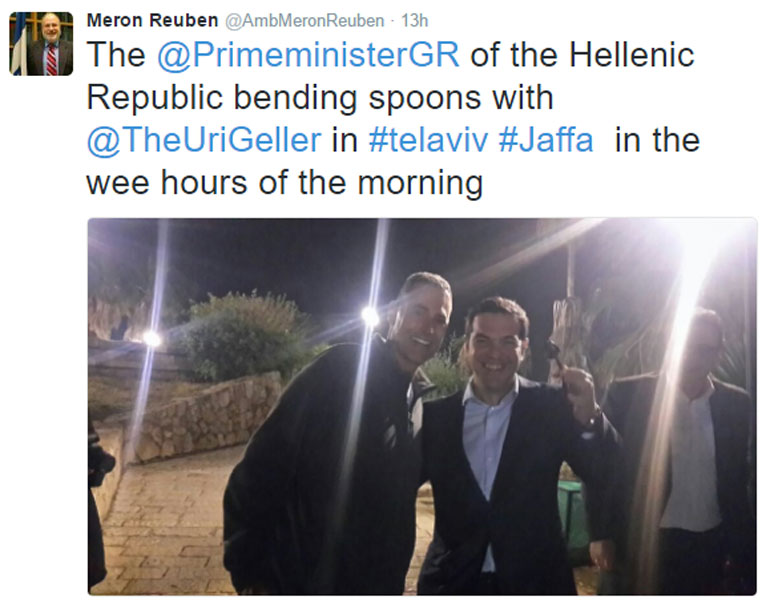Screen dimensions: 770x609
Task: Click 'of the Hellenic' in tweet text
Action: pyautogui.click(x=582, y=54)
